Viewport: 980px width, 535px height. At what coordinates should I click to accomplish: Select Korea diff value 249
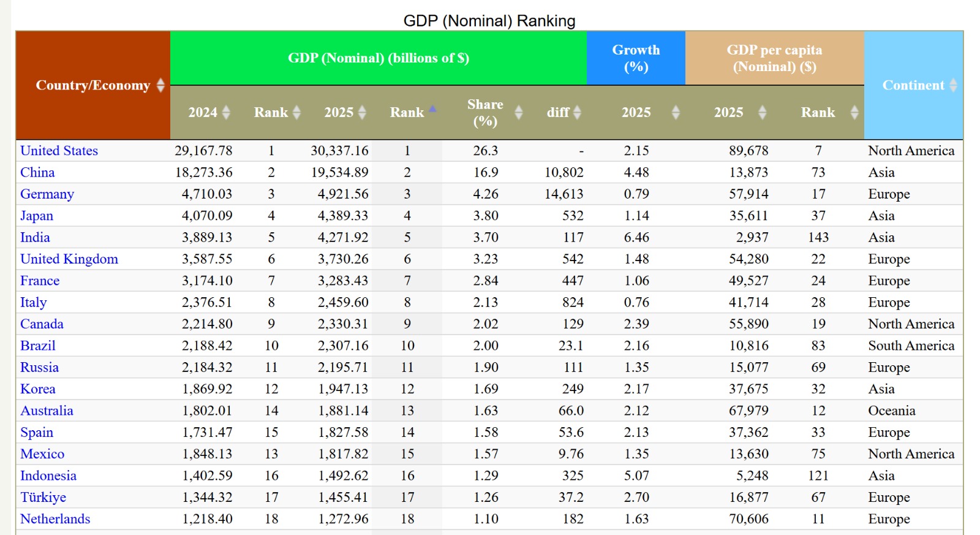(x=573, y=389)
